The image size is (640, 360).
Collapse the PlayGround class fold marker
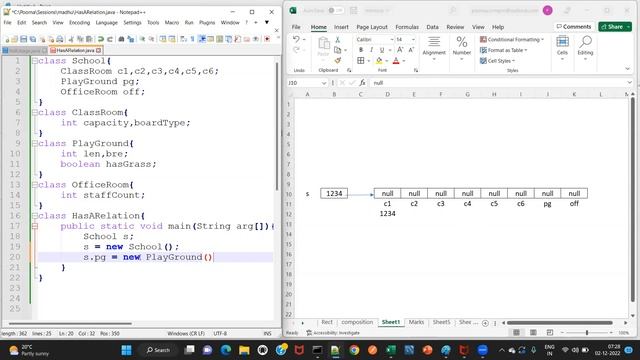click(x=35, y=143)
